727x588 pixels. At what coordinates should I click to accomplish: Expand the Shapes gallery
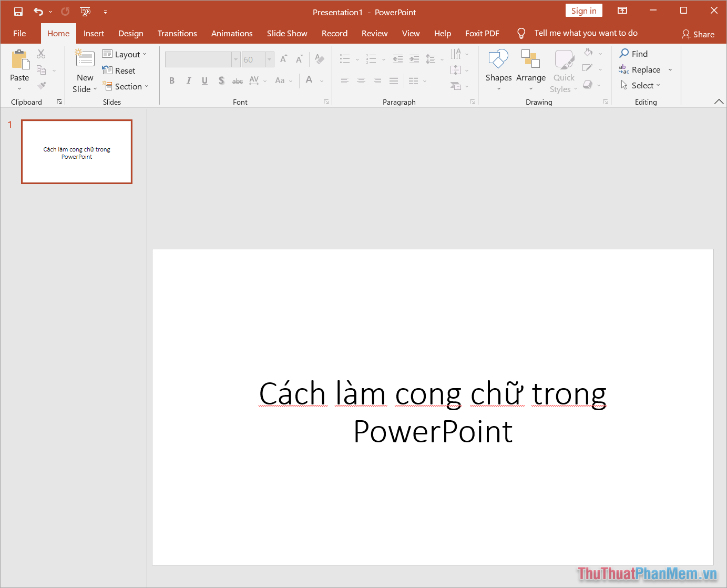(498, 88)
